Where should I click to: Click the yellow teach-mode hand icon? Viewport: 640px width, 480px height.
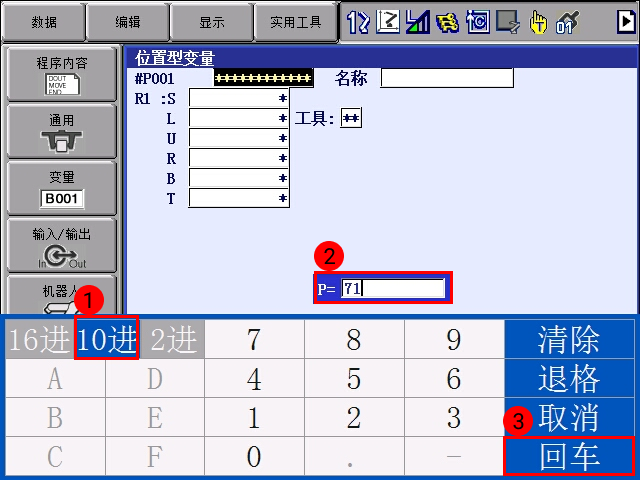pos(538,22)
